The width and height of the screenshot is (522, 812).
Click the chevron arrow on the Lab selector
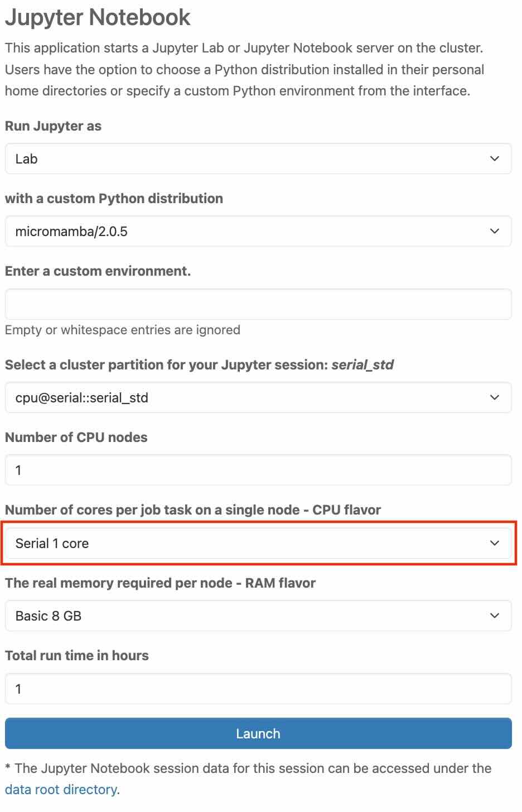pyautogui.click(x=494, y=159)
